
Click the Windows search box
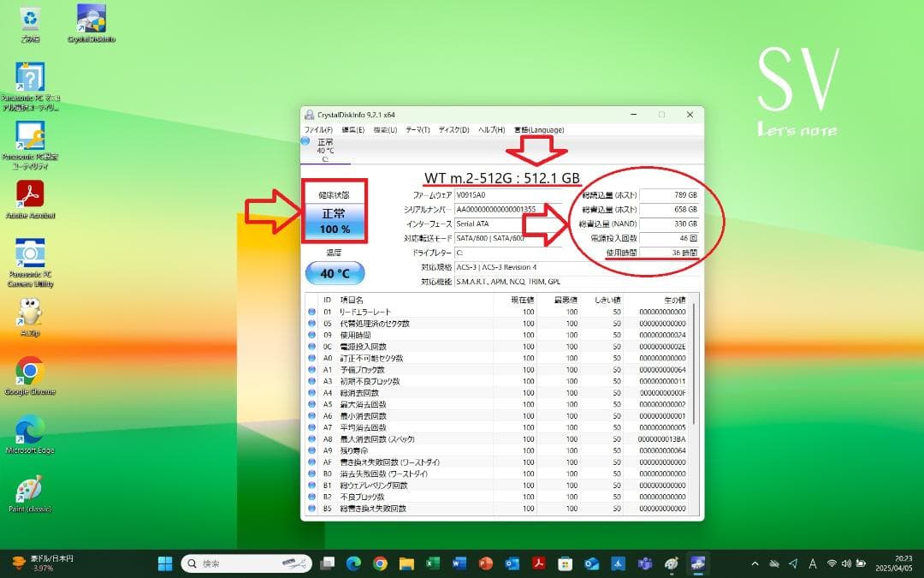pos(244,563)
